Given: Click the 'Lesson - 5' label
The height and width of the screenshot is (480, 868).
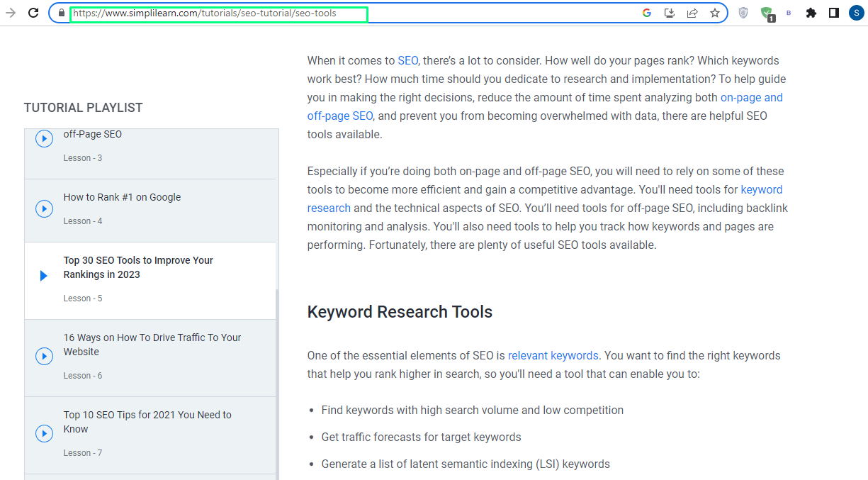Looking at the screenshot, I should click(83, 298).
